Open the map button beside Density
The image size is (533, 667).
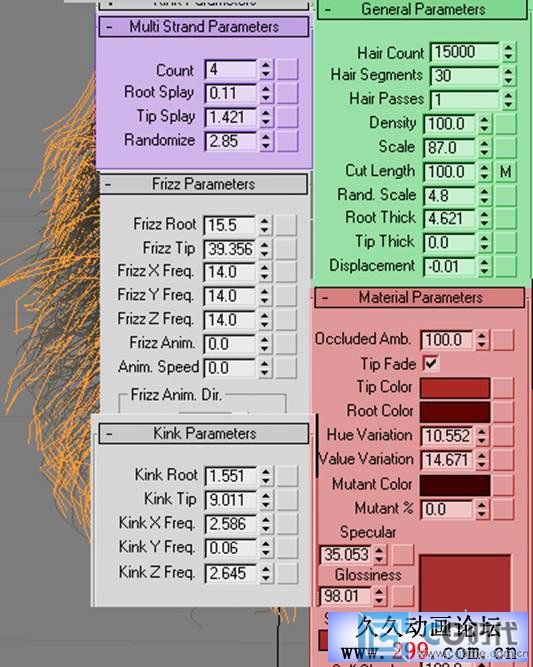point(506,124)
